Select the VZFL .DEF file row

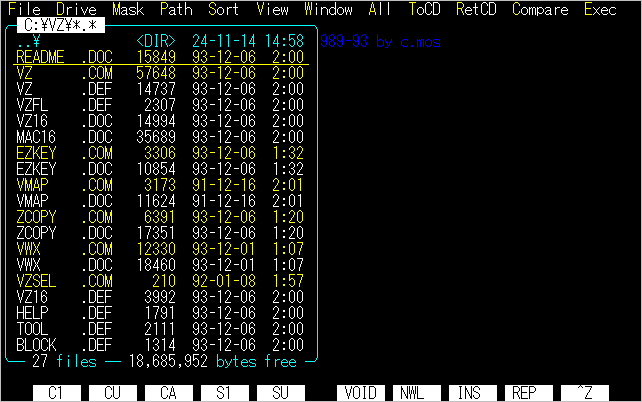(160, 105)
